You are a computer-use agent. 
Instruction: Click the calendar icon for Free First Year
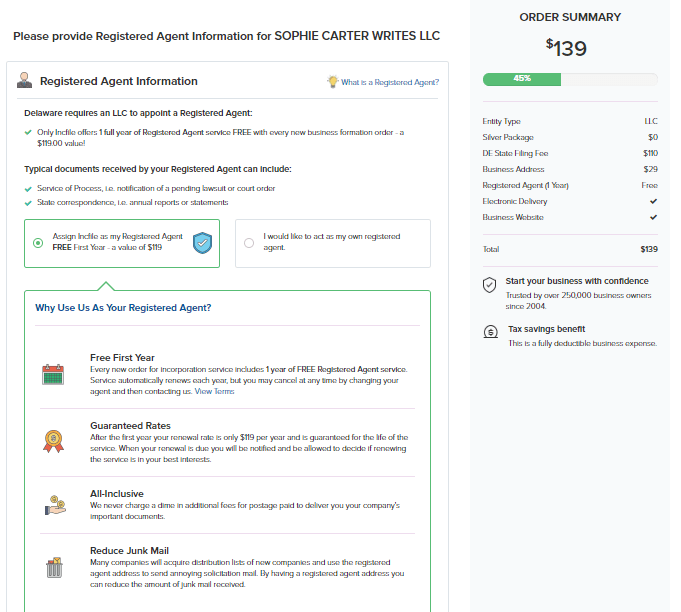(53, 375)
